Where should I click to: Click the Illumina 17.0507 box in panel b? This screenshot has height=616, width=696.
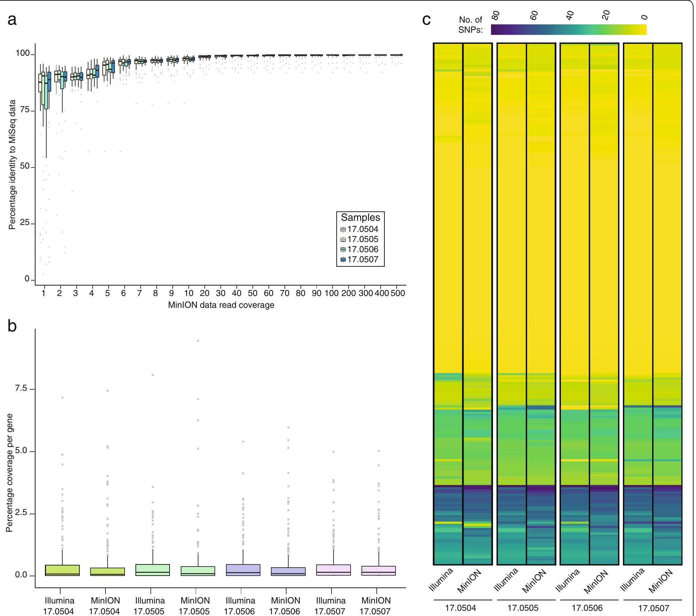[333, 570]
